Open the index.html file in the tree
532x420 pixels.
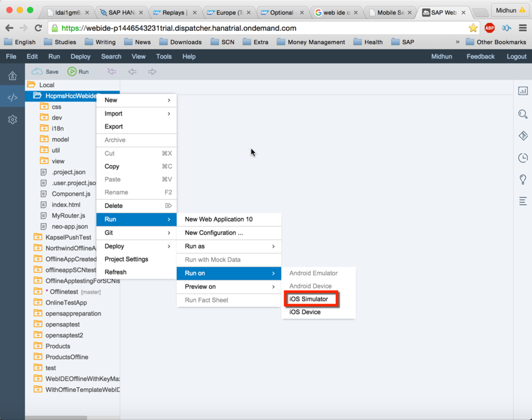pyautogui.click(x=66, y=205)
